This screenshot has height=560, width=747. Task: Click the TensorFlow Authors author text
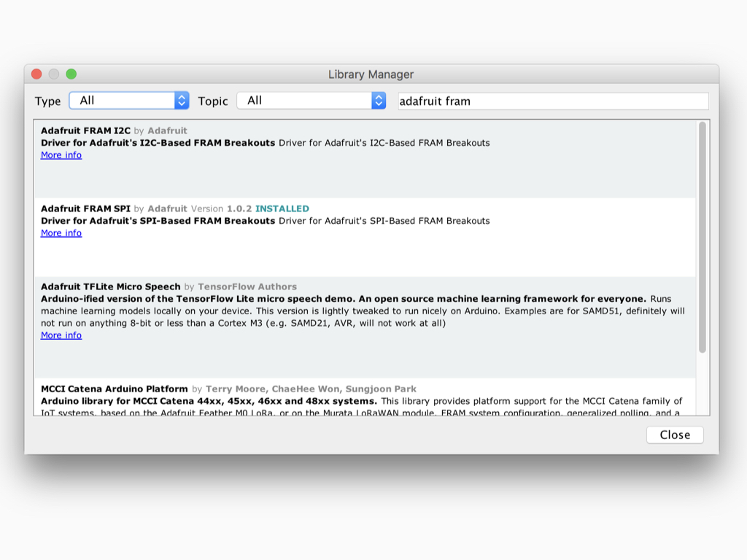tap(247, 287)
